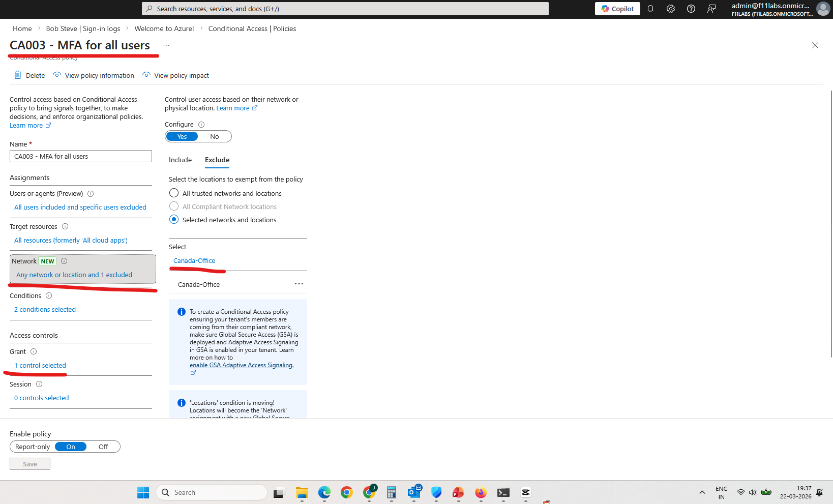The width and height of the screenshot is (833, 504).
Task: Show hidden system tray icons chevron
Action: 702,492
